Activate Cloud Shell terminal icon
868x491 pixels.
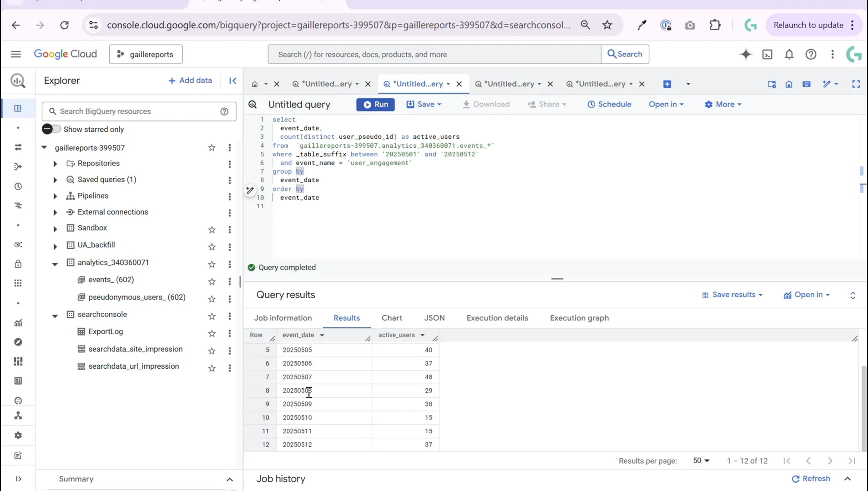point(767,54)
